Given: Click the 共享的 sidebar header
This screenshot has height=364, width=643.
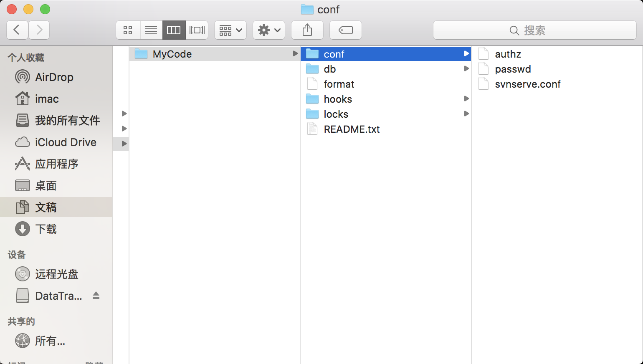Looking at the screenshot, I should click(x=21, y=321).
